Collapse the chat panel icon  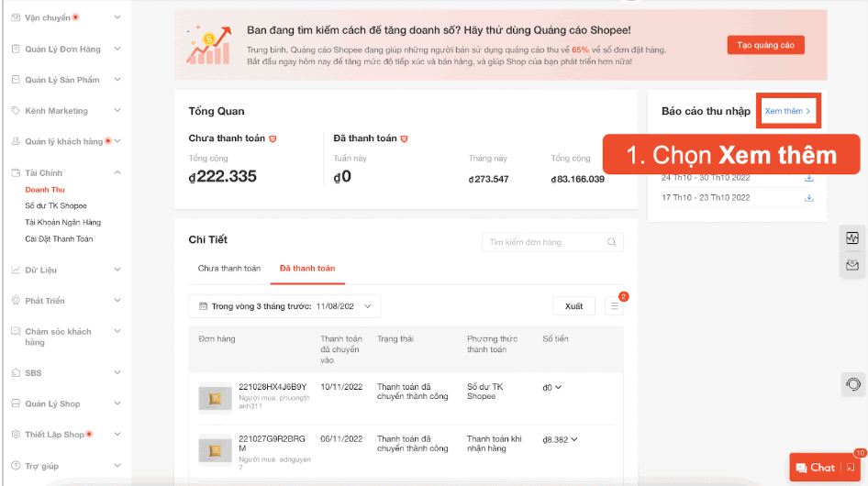tap(851, 468)
